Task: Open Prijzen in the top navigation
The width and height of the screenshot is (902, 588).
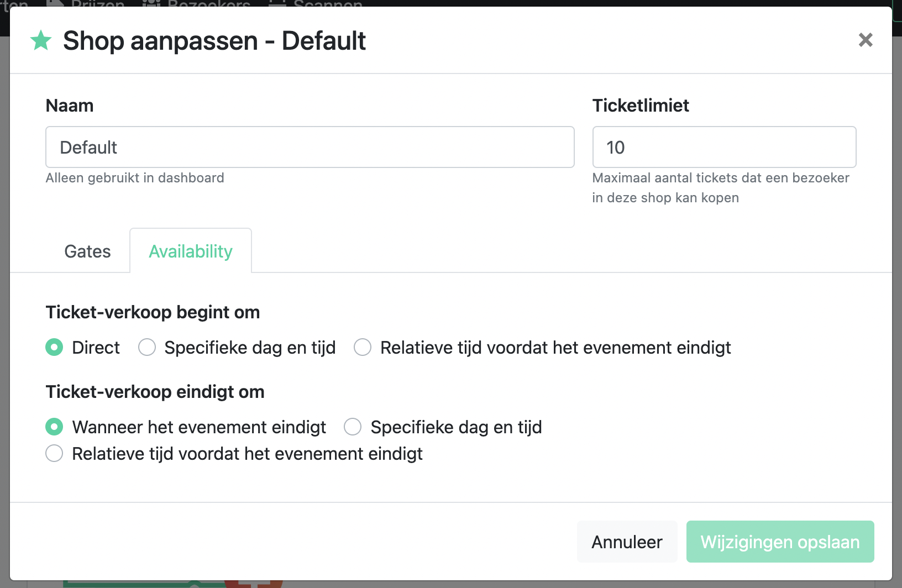Action: 98,4
